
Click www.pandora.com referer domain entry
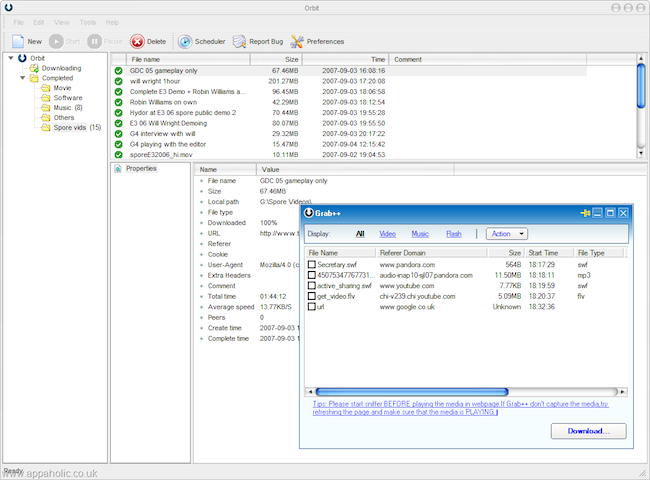coord(407,264)
